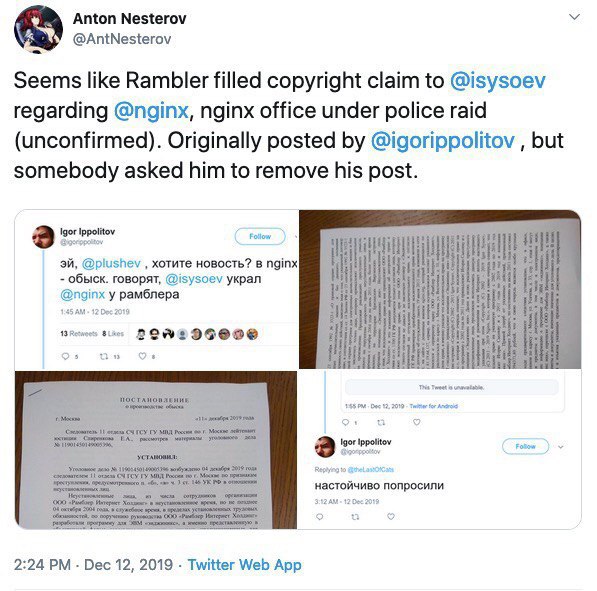Click Follow beside Igor's reply tweet
This screenshot has width=597, height=591.
click(525, 446)
